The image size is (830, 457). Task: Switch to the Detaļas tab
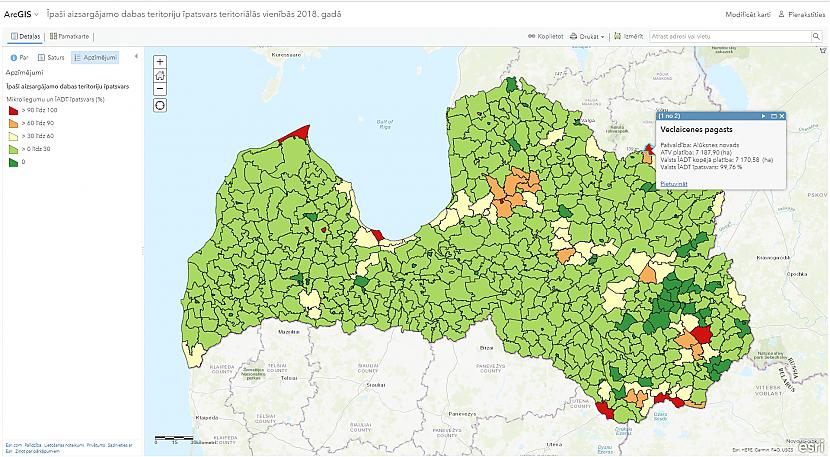(25, 37)
